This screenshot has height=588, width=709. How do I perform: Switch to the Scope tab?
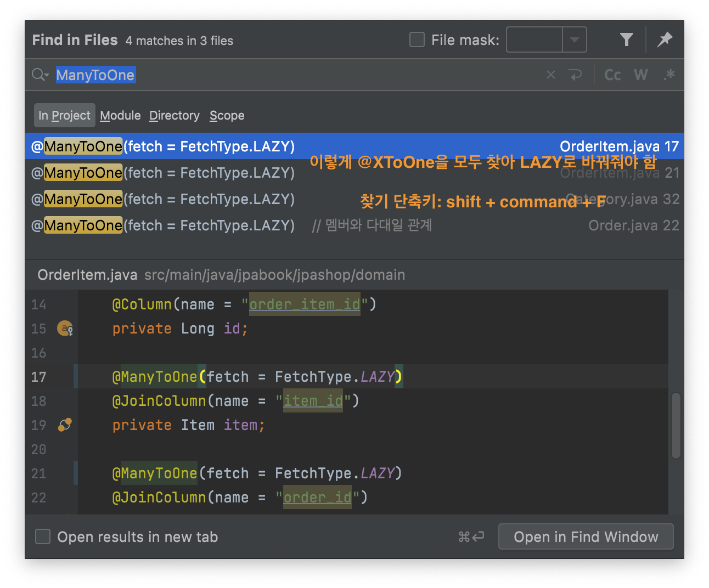click(227, 116)
